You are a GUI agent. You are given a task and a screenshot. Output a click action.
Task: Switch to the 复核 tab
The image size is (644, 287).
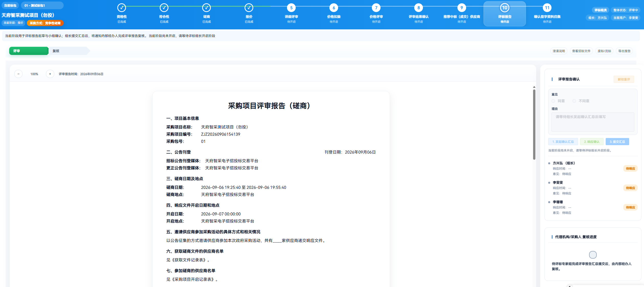pos(69,51)
